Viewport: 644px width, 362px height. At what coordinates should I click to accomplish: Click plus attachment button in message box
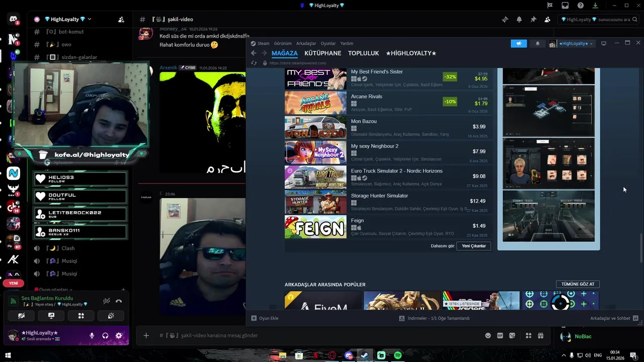[146, 335]
